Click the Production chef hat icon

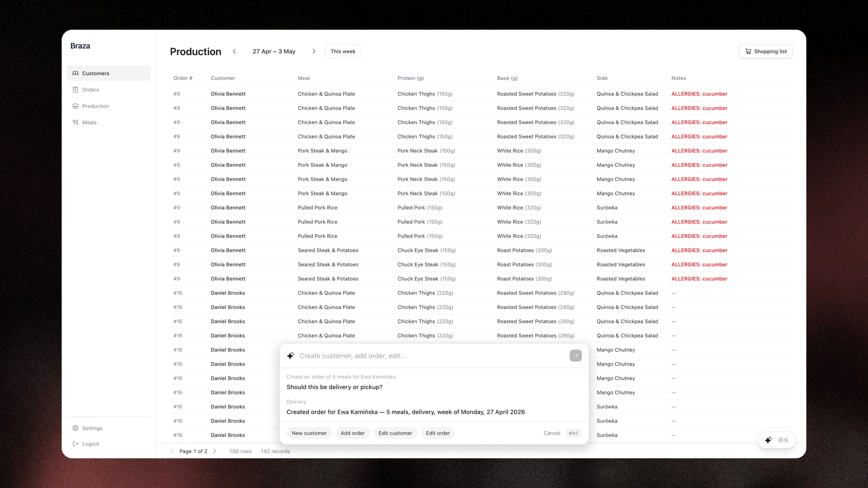76,106
